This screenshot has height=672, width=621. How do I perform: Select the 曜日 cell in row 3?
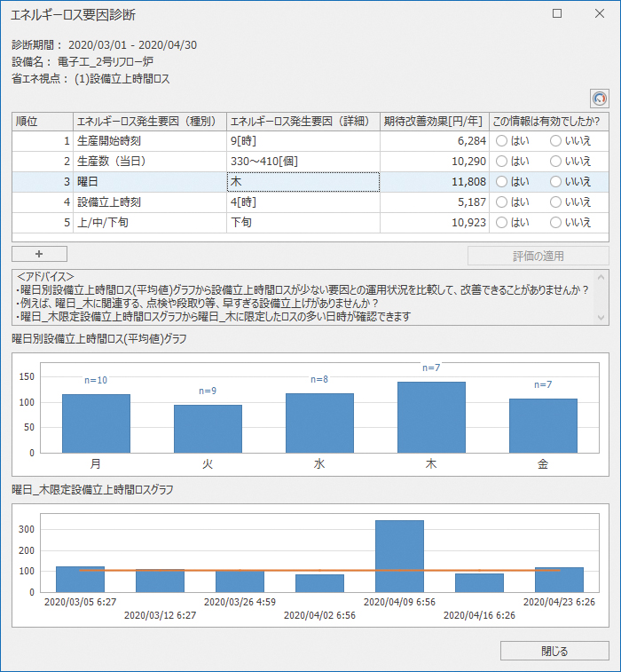[x=150, y=182]
